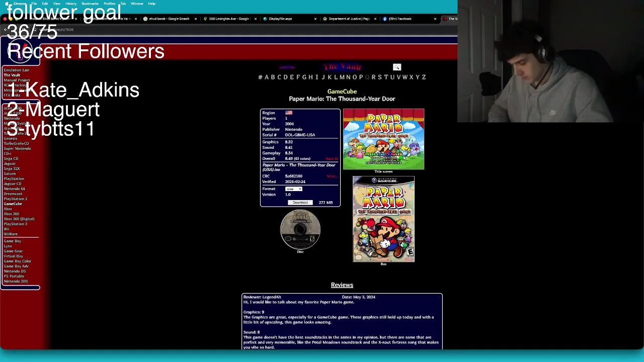
Task: Select PS Portable in the handheld list
Action: (x=14, y=276)
